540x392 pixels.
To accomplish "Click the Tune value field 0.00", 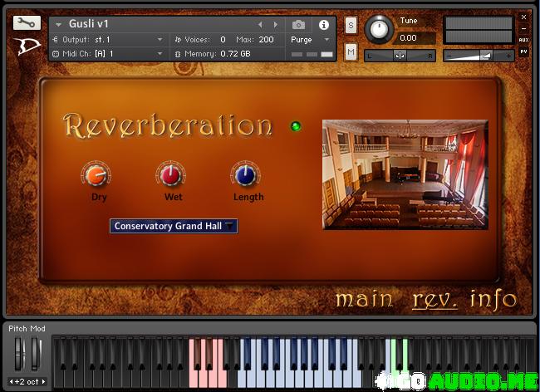I will coord(415,38).
